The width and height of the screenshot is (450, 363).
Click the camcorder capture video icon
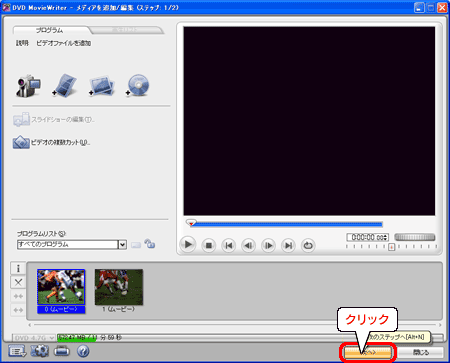point(29,86)
